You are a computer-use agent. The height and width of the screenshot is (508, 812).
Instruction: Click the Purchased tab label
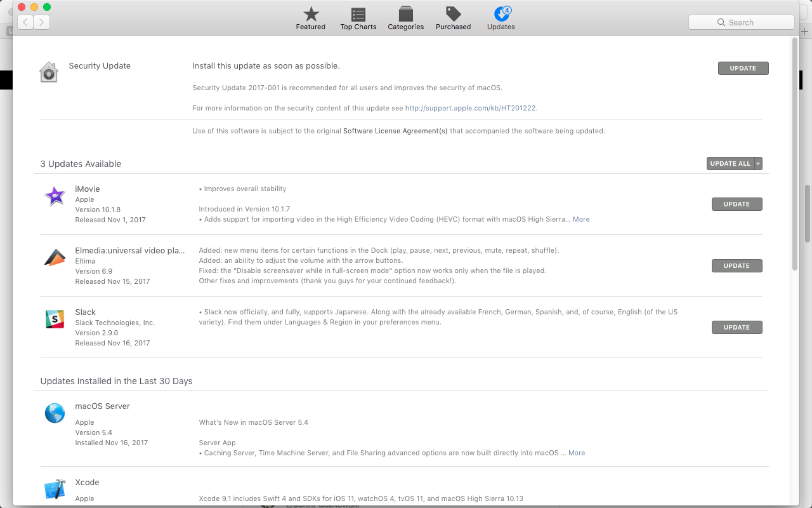pyautogui.click(x=453, y=27)
